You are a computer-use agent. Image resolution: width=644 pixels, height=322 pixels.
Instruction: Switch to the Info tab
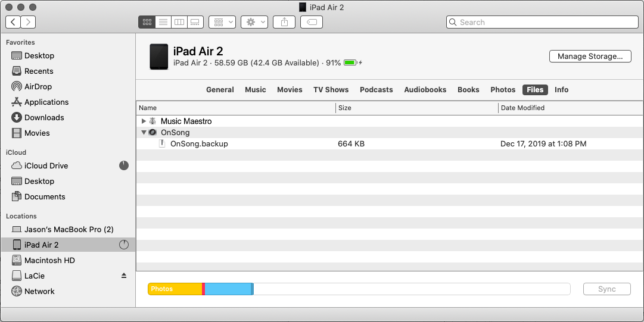point(561,90)
